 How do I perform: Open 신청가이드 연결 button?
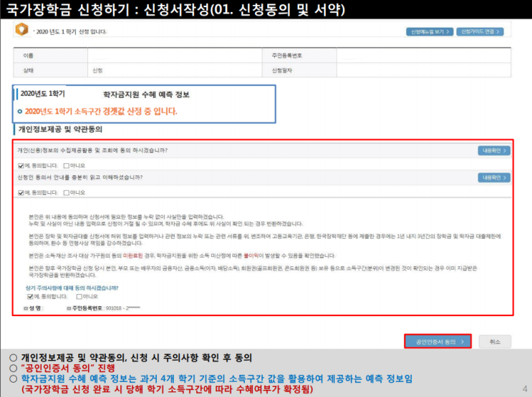480,32
